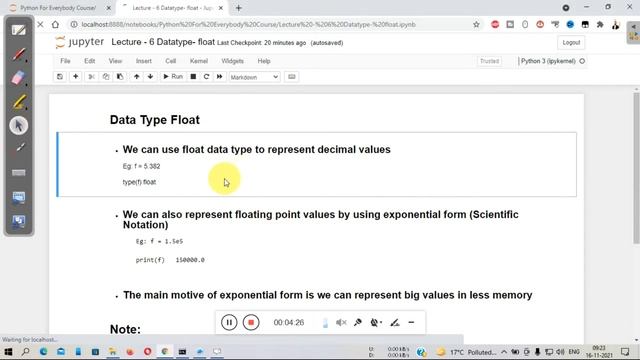Select the Lecture - 6 Datatype browser tab
Image resolution: width=640 pixels, height=360 pixels.
172,8
